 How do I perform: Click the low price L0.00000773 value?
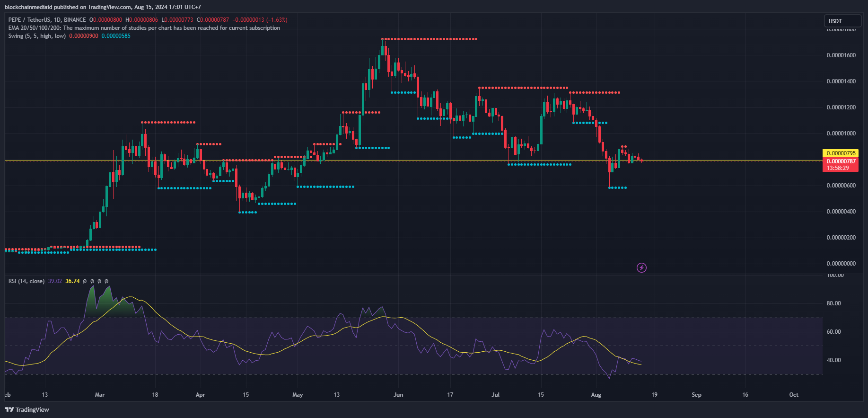pyautogui.click(x=177, y=20)
